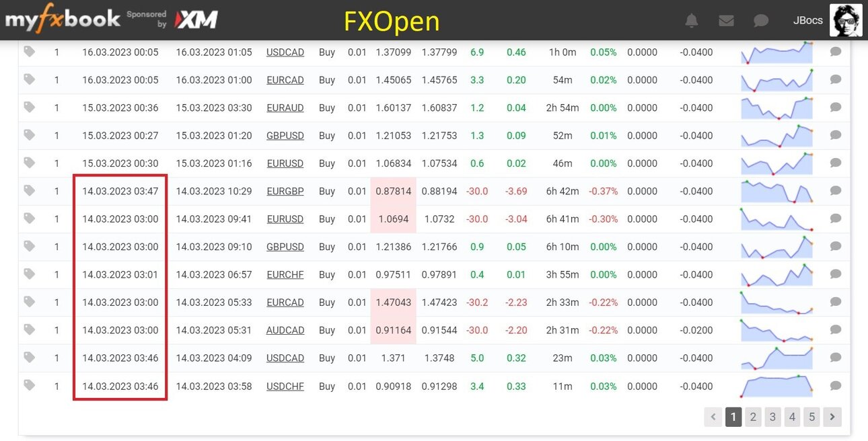Open the EURUSD 14.03 trade mini chart
868x441 pixels.
pyautogui.click(x=777, y=219)
